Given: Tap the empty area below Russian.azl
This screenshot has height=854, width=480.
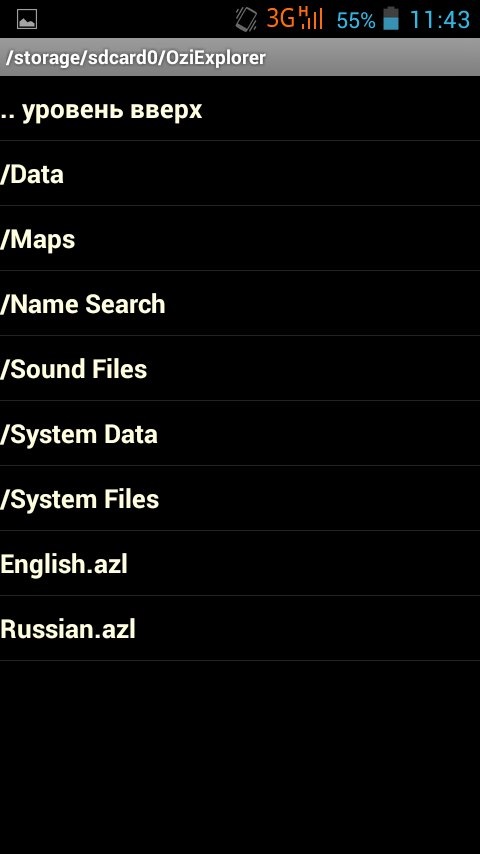Looking at the screenshot, I should (x=240, y=757).
